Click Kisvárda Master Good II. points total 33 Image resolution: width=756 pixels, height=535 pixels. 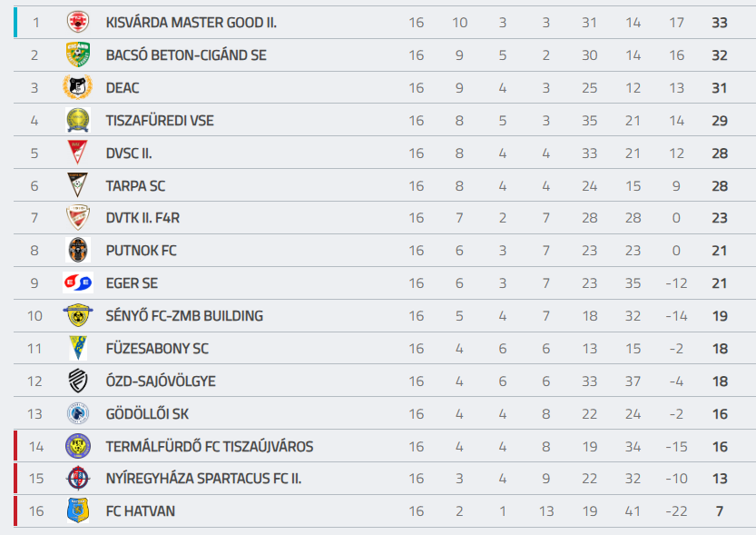[720, 23]
